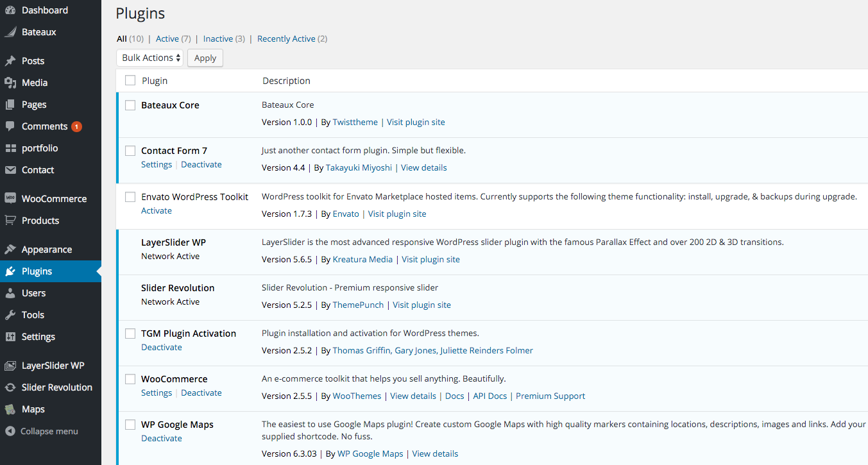This screenshot has width=868, height=465.
Task: Toggle the select-all plugins checkbox
Action: coord(130,80)
